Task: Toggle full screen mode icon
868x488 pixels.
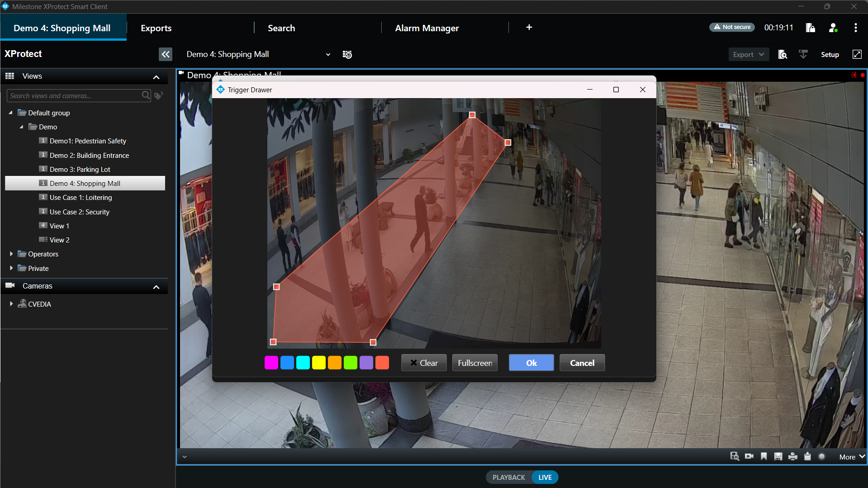Action: pyautogui.click(x=857, y=54)
